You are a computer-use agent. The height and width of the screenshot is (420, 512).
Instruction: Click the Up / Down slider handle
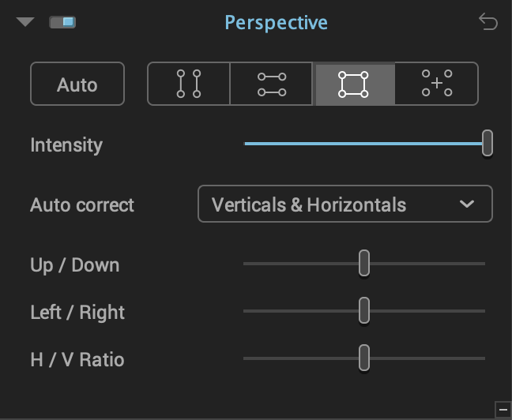tap(364, 263)
